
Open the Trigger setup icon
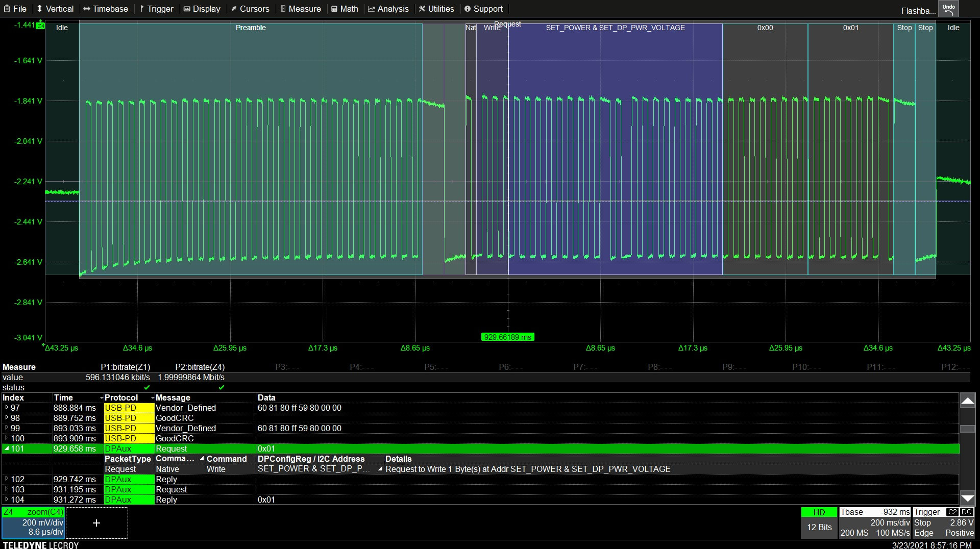click(141, 8)
